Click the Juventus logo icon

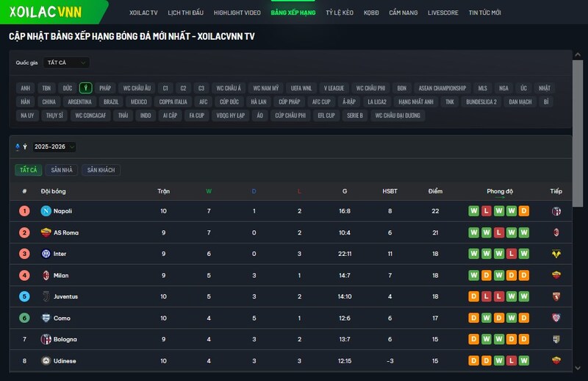click(x=46, y=296)
